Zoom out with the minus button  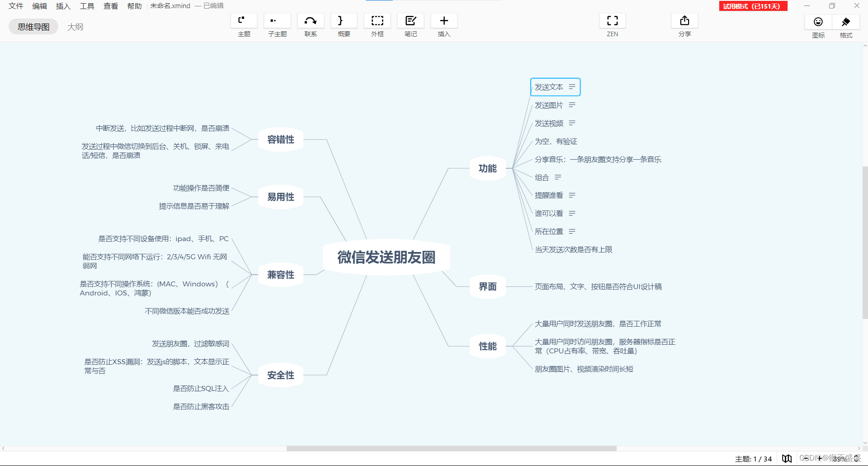[x=805, y=458]
